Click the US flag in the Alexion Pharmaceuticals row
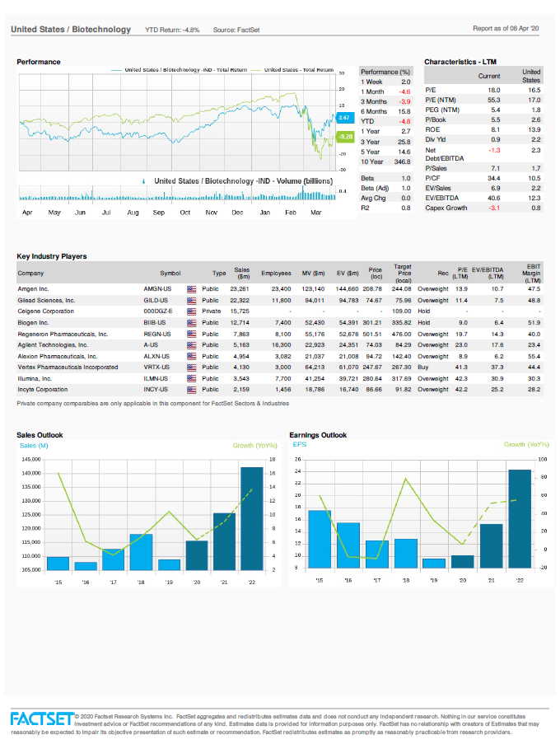The image size is (560, 744). click(191, 356)
